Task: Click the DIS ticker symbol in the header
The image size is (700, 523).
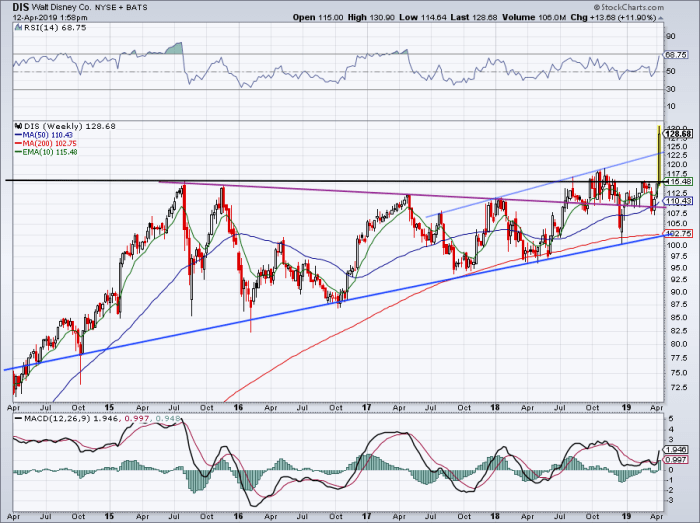Action: [x=21, y=8]
